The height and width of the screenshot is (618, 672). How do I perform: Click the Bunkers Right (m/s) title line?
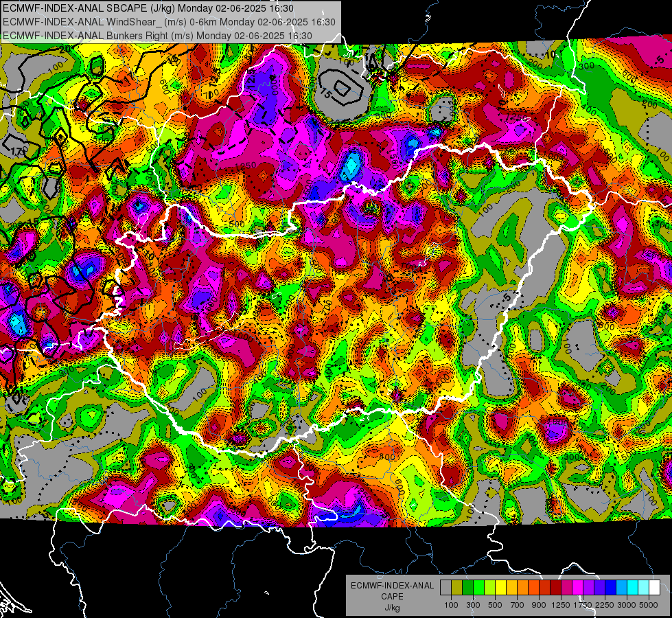(157, 36)
